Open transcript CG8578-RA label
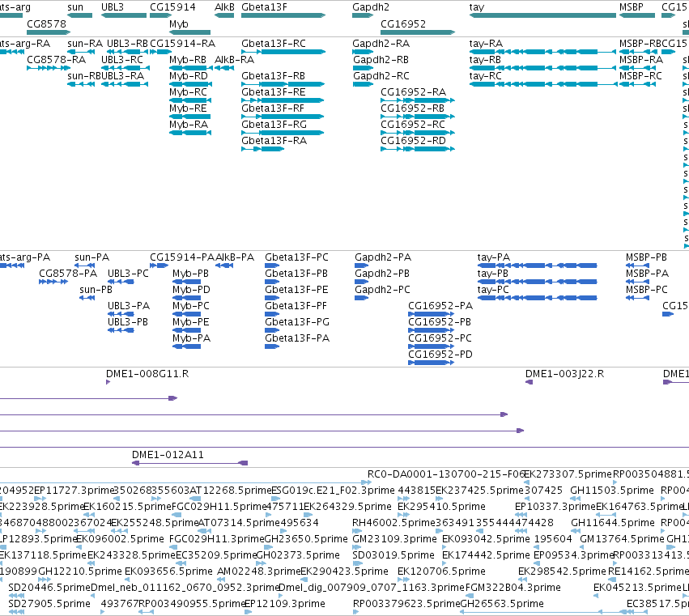Screen dimensions: 689x616 tap(56, 59)
